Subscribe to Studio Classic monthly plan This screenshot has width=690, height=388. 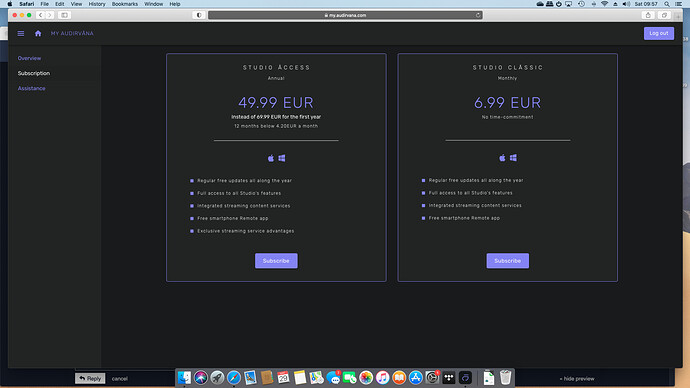pyautogui.click(x=507, y=260)
